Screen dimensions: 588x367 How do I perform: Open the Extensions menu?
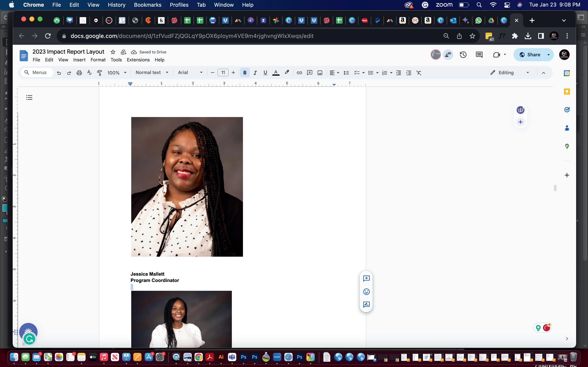(x=138, y=60)
